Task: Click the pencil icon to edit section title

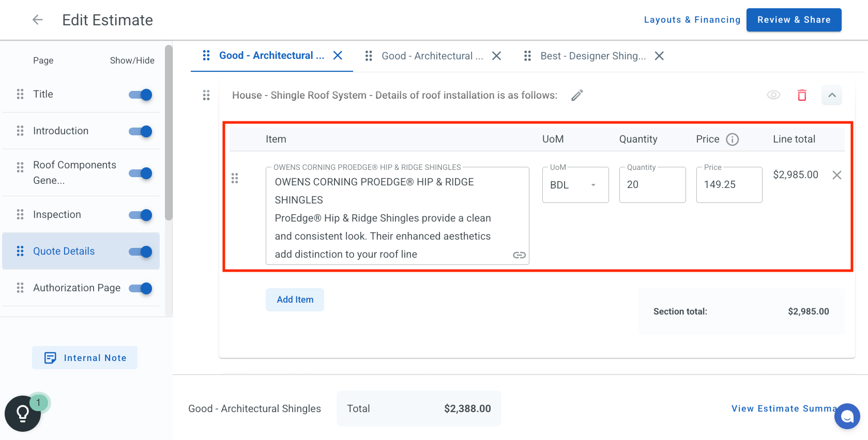Action: [577, 96]
